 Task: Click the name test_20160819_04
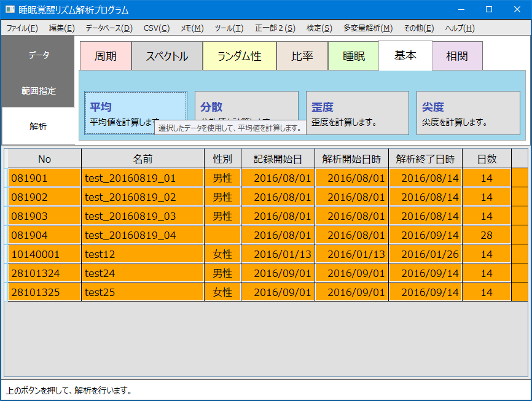pos(143,235)
